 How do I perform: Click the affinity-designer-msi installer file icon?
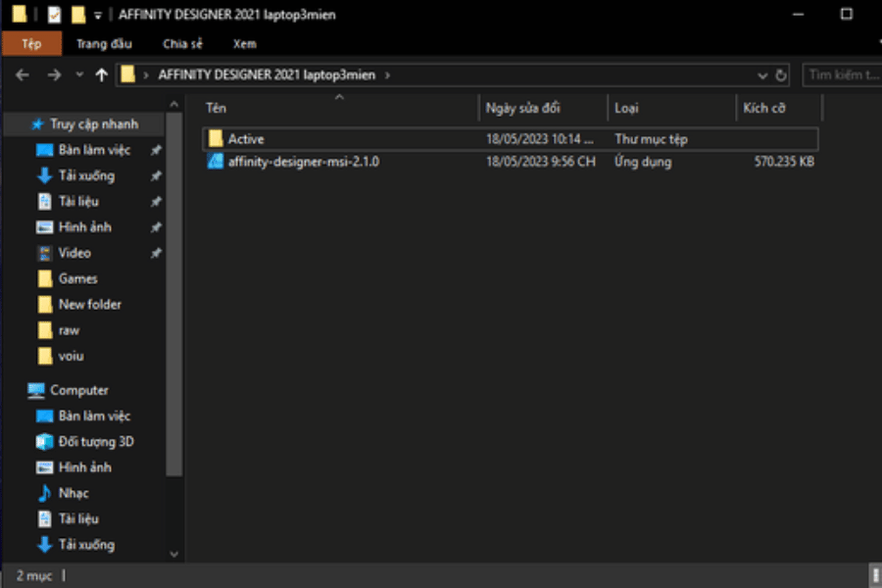[216, 162]
